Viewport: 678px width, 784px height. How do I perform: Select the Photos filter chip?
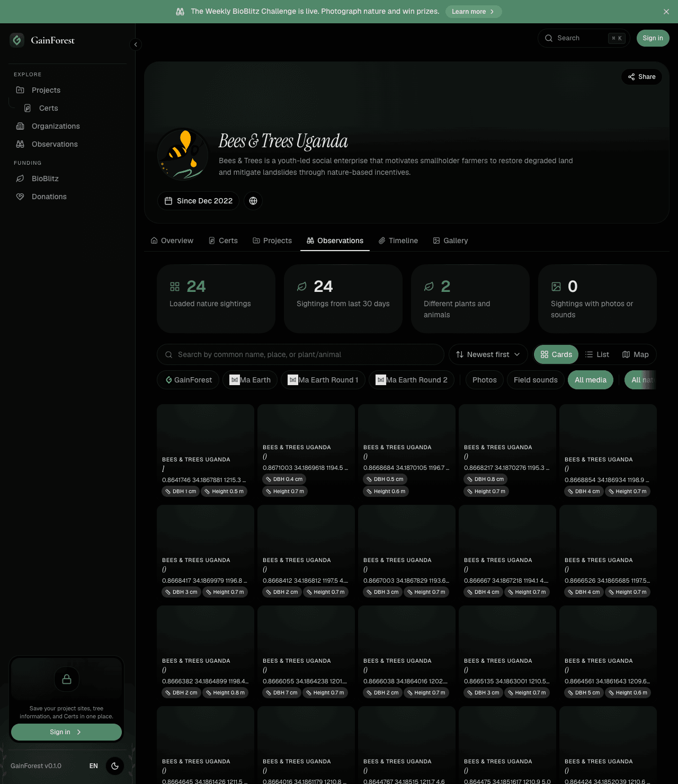(484, 380)
